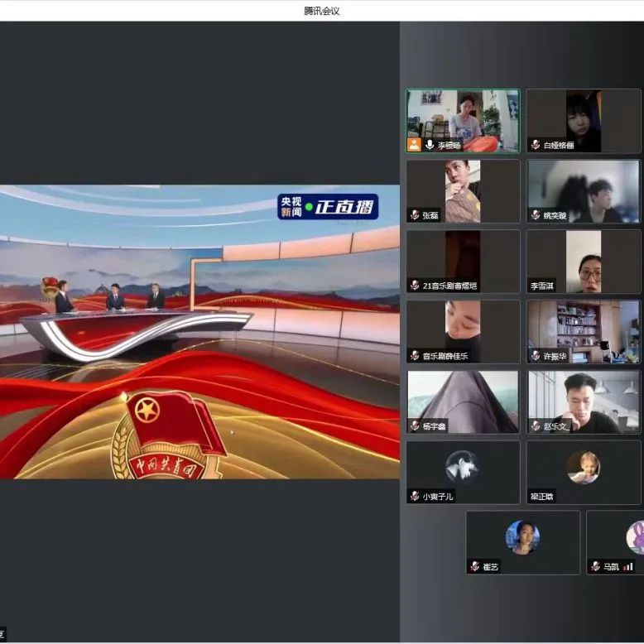Select 李雪淇's video tile showing woman with glasses
The width and height of the screenshot is (644, 644).
[x=584, y=262]
